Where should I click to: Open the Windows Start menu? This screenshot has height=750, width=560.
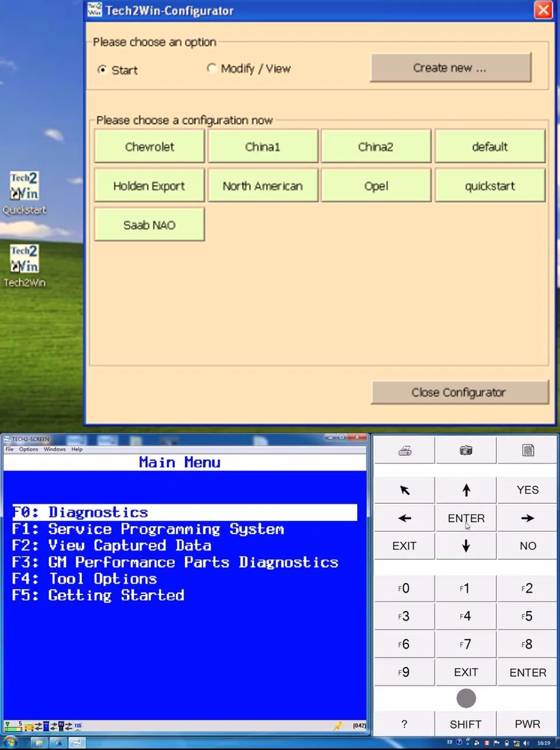pyautogui.click(x=10, y=743)
